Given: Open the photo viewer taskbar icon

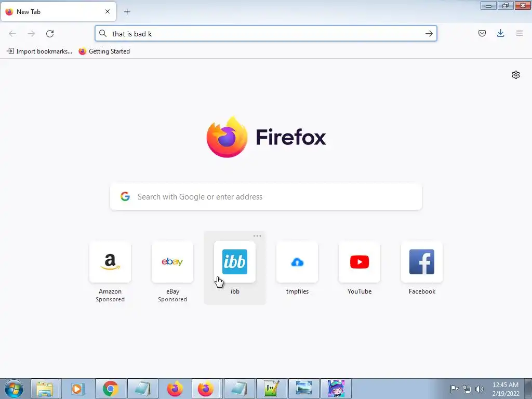Looking at the screenshot, I should tap(303, 389).
